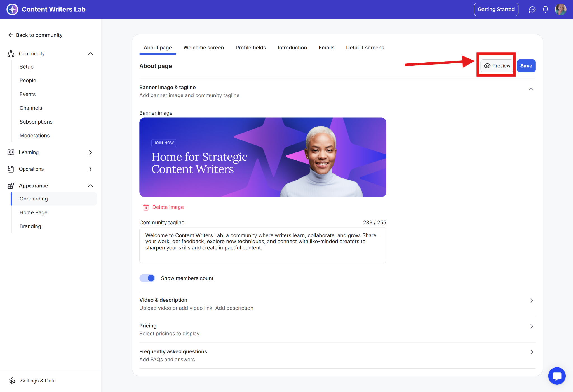Viewport: 573px width, 392px height.
Task: Click the Settings & Data gear icon
Action: [12, 381]
